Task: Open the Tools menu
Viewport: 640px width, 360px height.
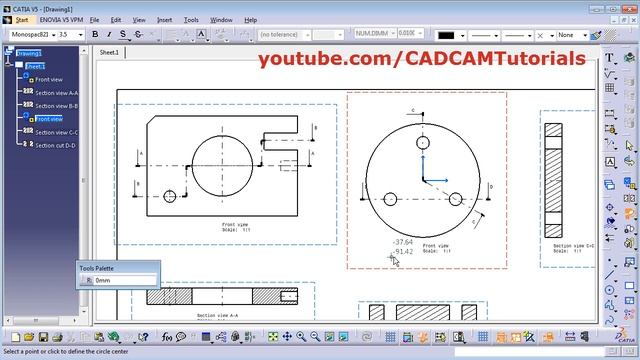Action: pyautogui.click(x=191, y=20)
